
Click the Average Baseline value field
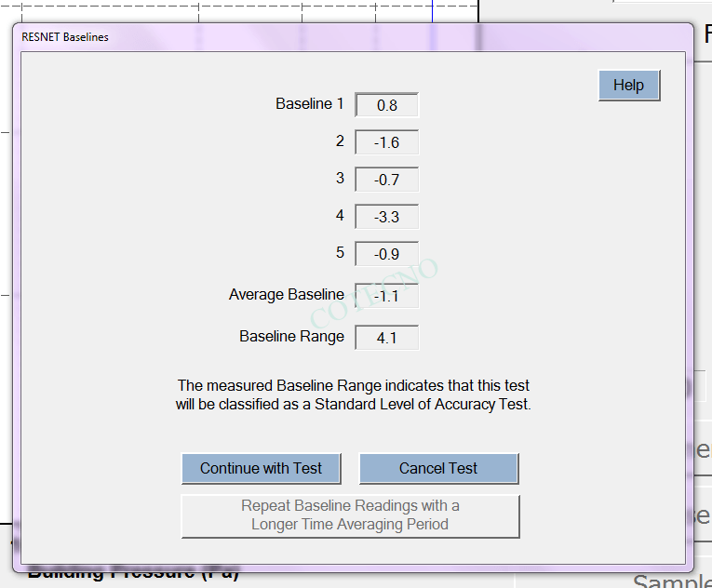387,297
